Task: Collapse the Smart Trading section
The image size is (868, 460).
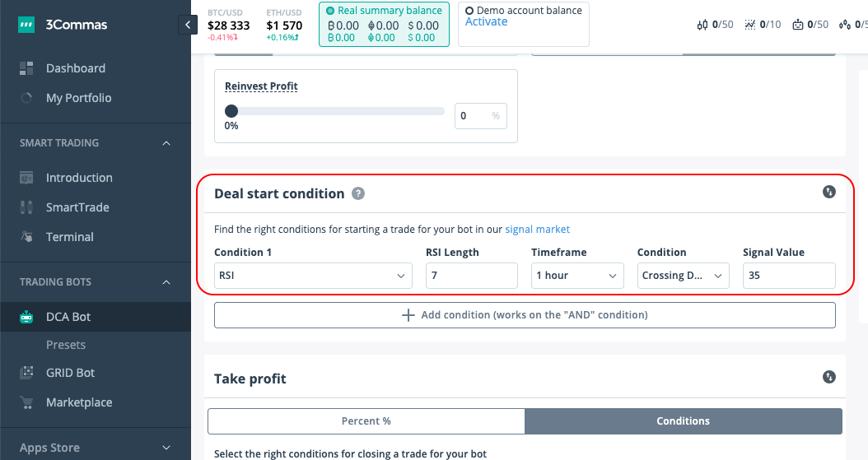Action: click(166, 143)
